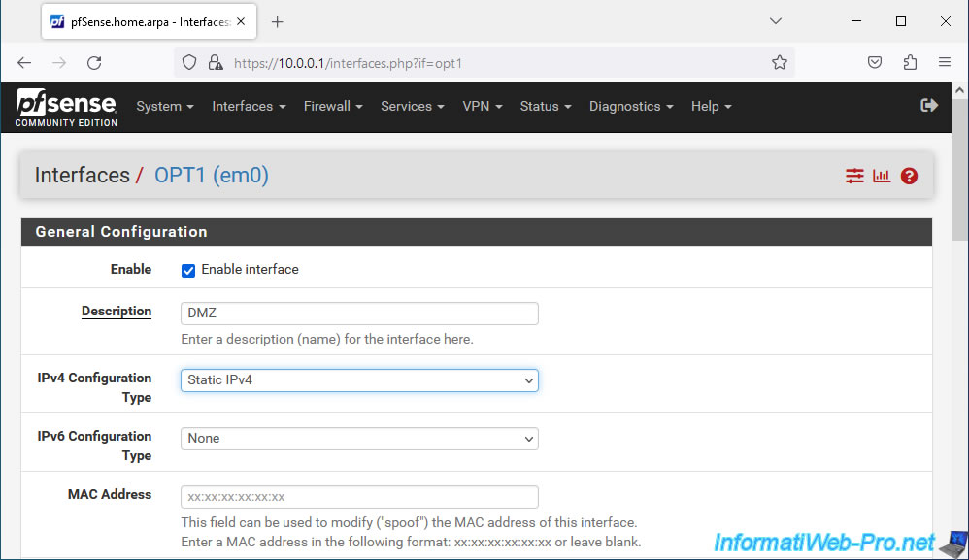This screenshot has height=560, width=969.
Task: Open IPv4 Configuration Type dropdown
Action: 359,380
